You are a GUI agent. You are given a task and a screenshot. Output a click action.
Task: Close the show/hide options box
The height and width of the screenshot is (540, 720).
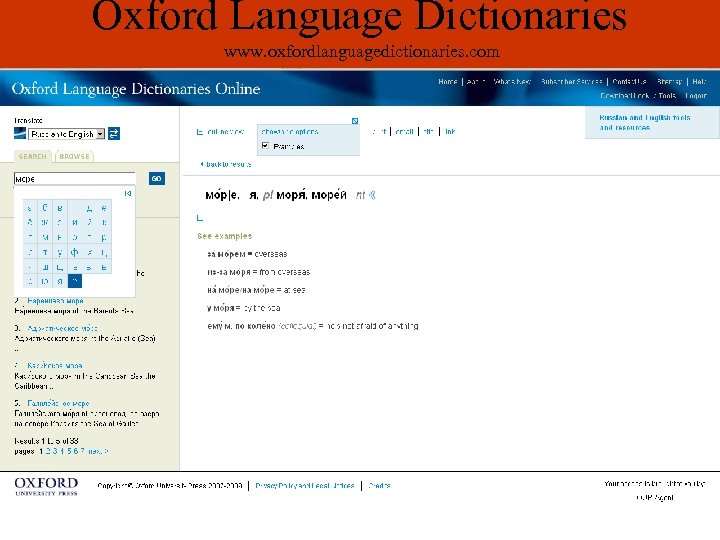pyautogui.click(x=355, y=121)
